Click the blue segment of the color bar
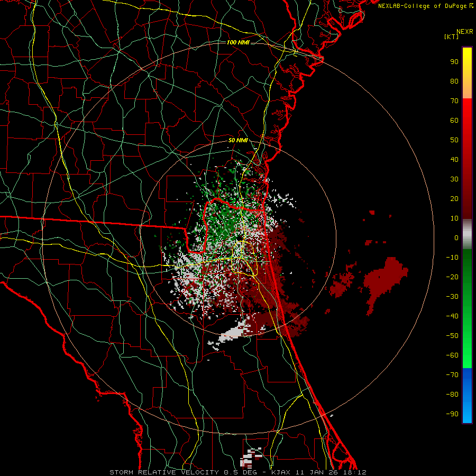476x476 pixels. point(467,396)
